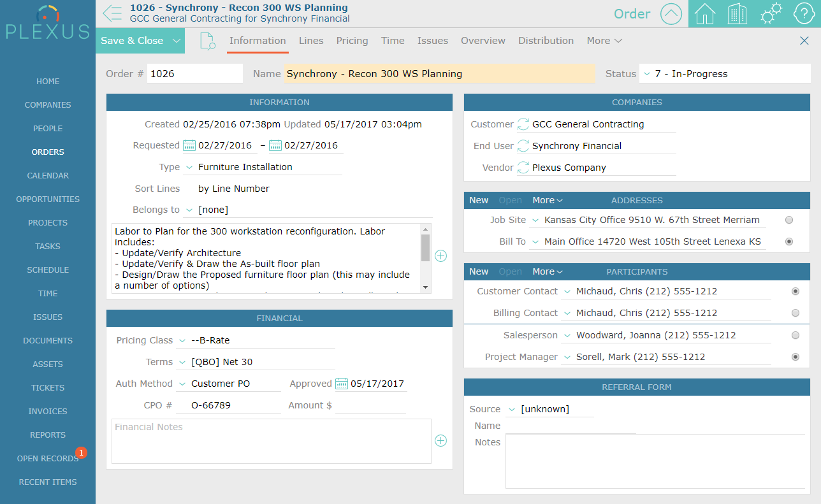Switch to the Distribution tab
The image size is (821, 504).
pos(546,41)
